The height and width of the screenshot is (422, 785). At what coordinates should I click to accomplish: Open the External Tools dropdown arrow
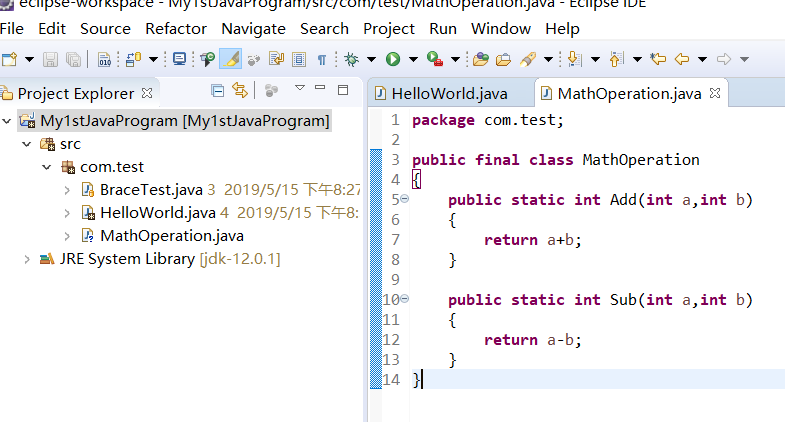pos(455,59)
